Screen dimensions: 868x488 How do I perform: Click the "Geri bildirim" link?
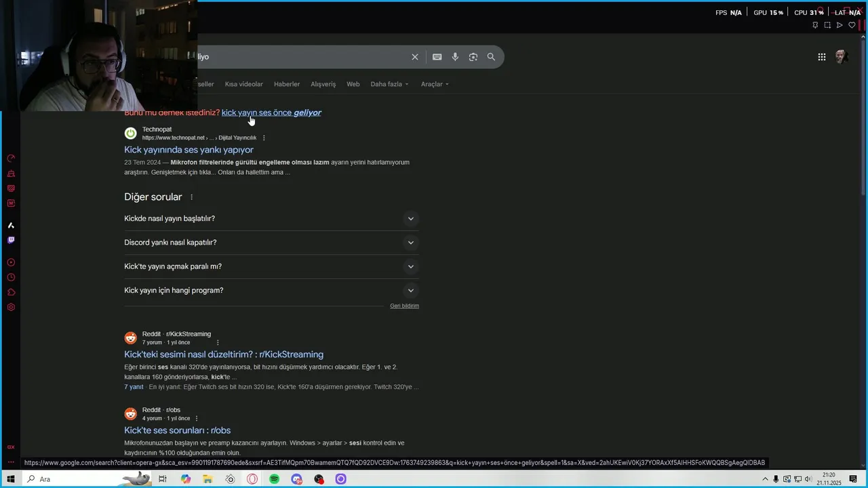(x=404, y=306)
